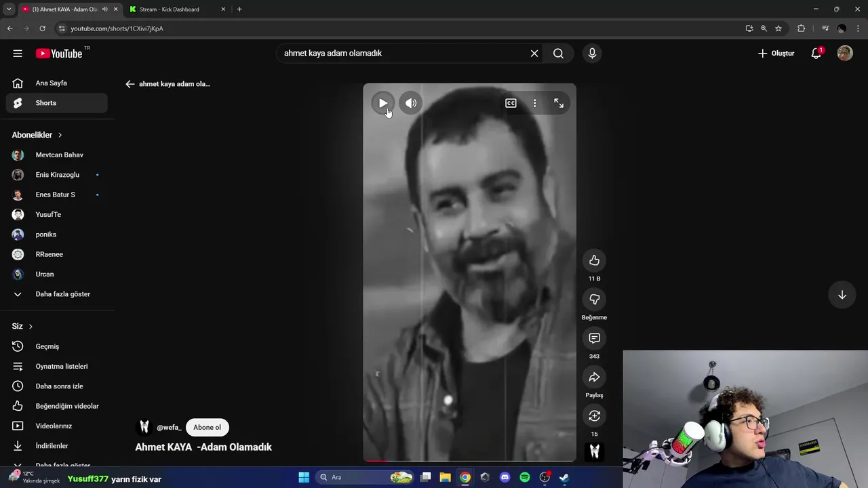This screenshot has width=868, height=488.
Task: Open the notifications bell
Action: (x=816, y=54)
